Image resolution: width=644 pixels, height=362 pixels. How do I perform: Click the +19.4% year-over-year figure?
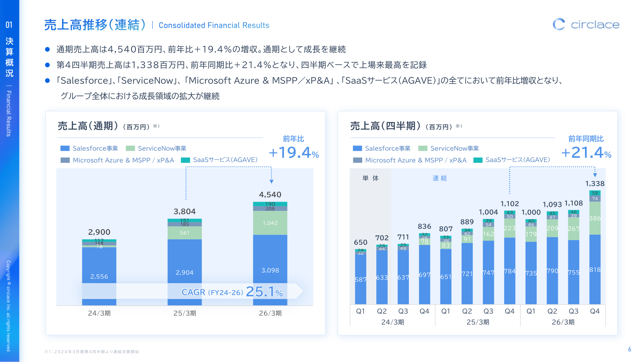[294, 153]
